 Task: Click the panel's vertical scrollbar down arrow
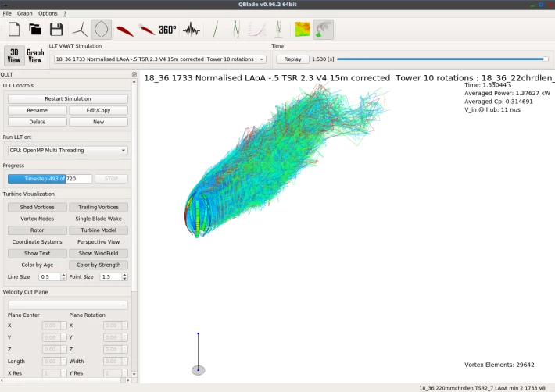coord(134,374)
